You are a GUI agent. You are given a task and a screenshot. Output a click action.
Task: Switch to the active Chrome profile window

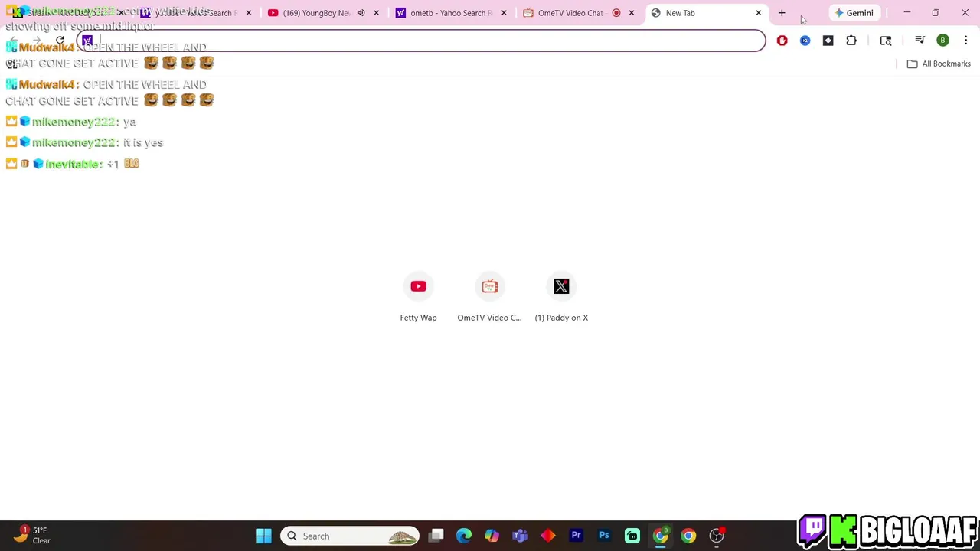[660, 536]
